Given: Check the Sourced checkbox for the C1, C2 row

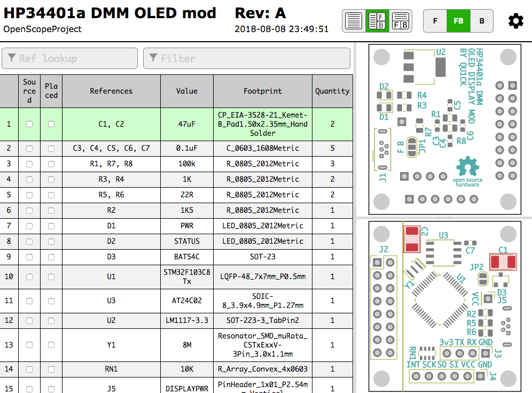Looking at the screenshot, I should point(29,124).
